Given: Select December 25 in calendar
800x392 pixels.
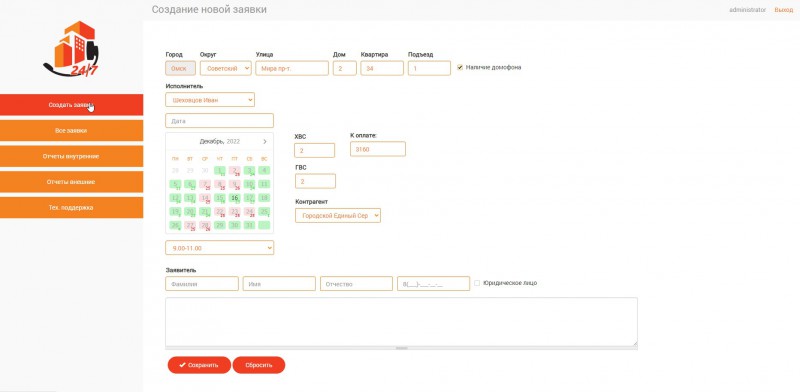Looking at the screenshot, I should click(x=264, y=211).
